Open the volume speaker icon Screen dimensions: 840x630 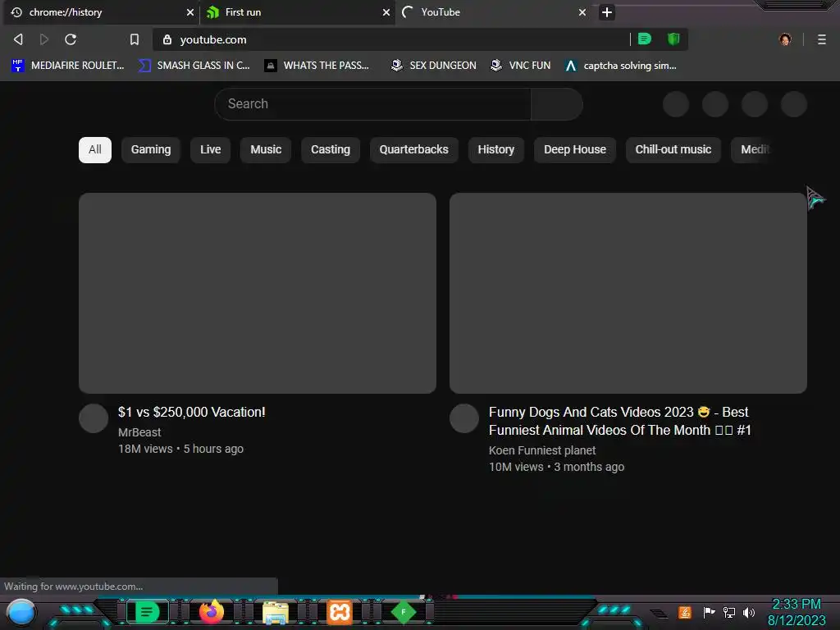pos(749,612)
